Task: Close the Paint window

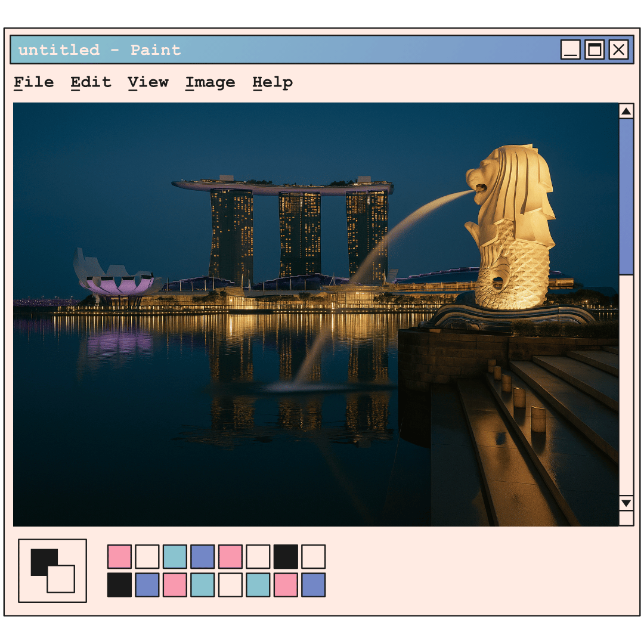Action: pyautogui.click(x=618, y=49)
